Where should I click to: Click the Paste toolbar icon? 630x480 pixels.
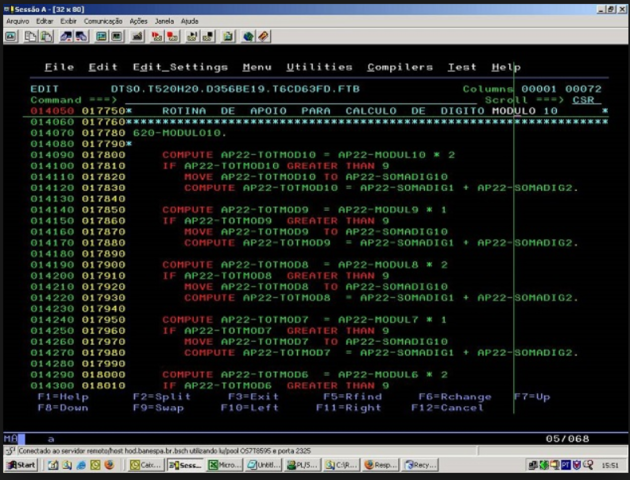pos(47,37)
